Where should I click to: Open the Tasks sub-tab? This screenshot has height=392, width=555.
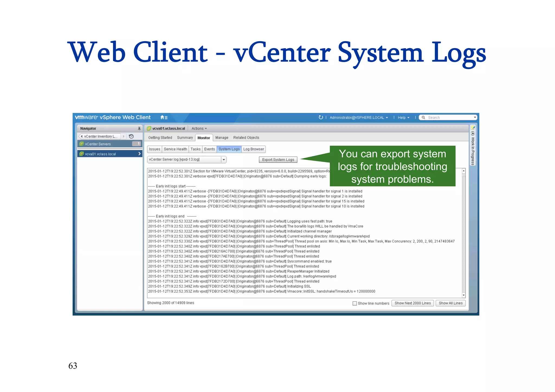(x=195, y=149)
